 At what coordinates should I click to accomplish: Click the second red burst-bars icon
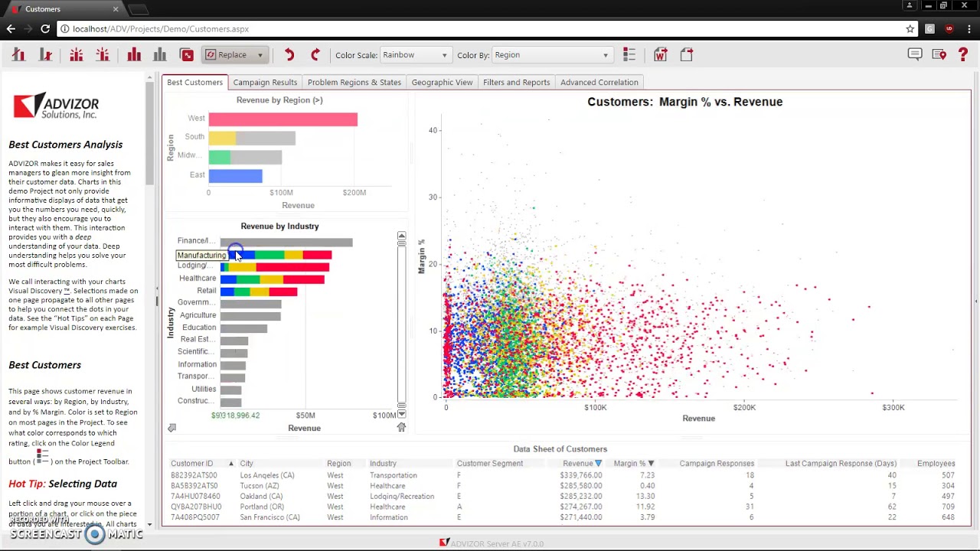tap(103, 54)
